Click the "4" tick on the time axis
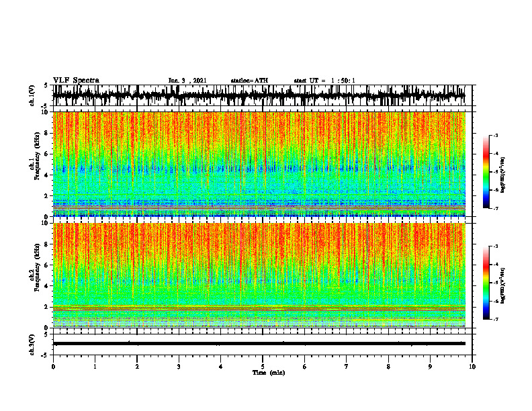The width and height of the screenshot is (532, 411). pyautogui.click(x=221, y=367)
